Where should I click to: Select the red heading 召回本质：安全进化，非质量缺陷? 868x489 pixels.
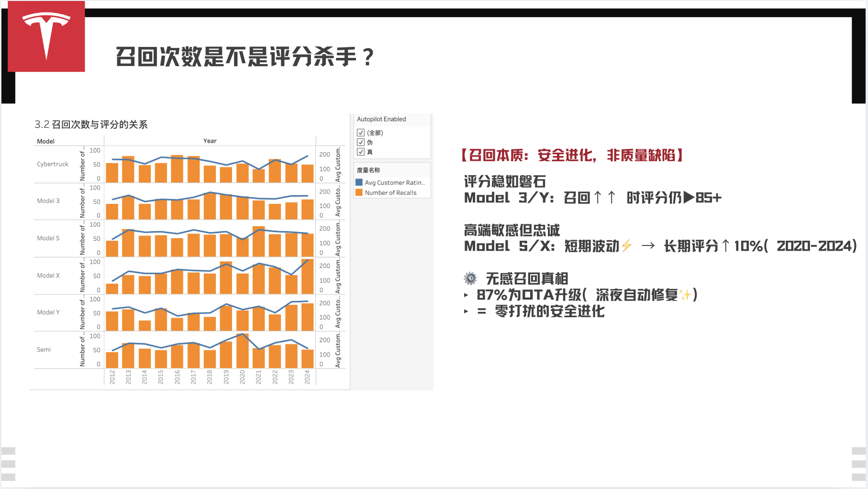[x=572, y=155]
